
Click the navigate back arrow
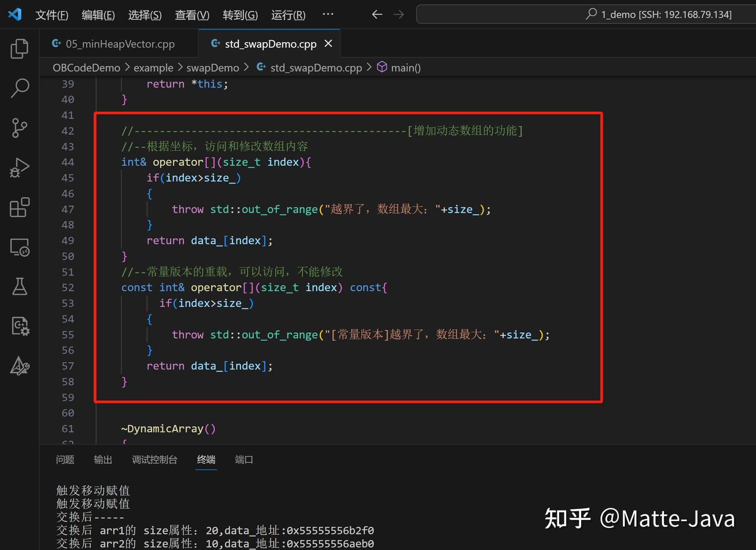click(377, 14)
